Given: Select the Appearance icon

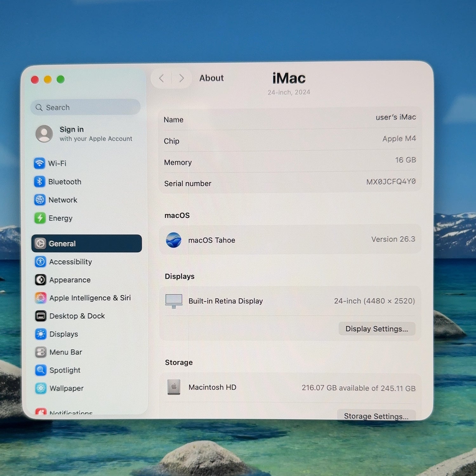Looking at the screenshot, I should 40,280.
